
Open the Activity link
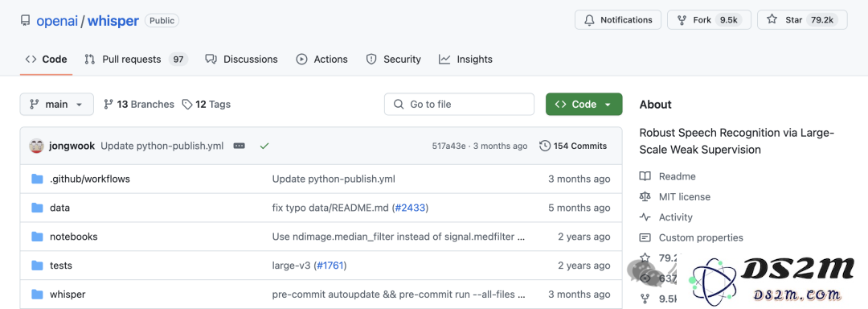tap(675, 217)
